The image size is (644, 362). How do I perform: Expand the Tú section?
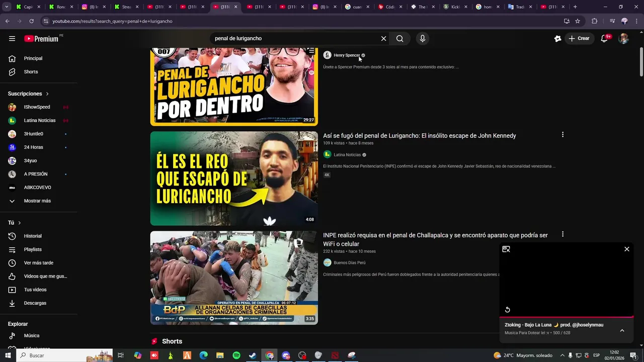pyautogui.click(x=15, y=223)
